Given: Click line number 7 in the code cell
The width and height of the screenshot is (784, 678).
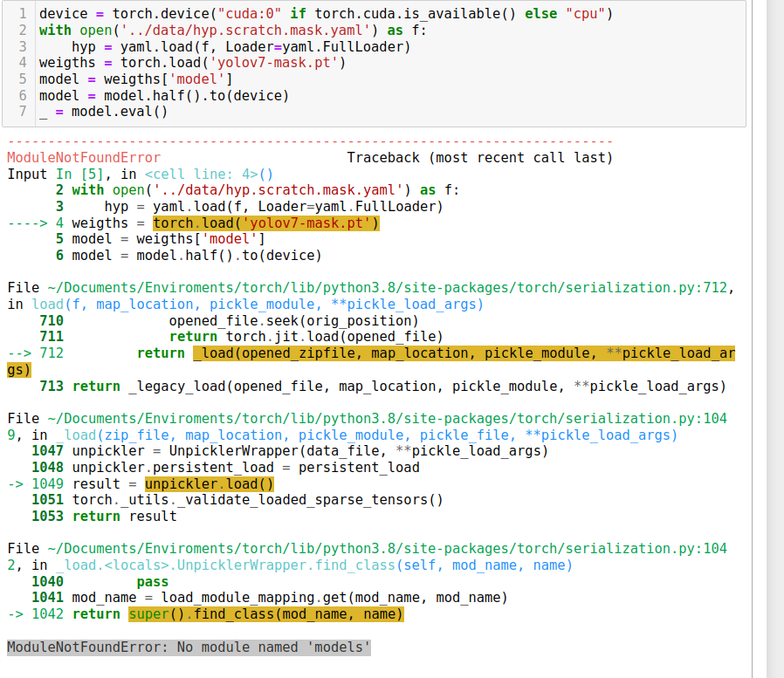Looking at the screenshot, I should pyautogui.click(x=22, y=112).
